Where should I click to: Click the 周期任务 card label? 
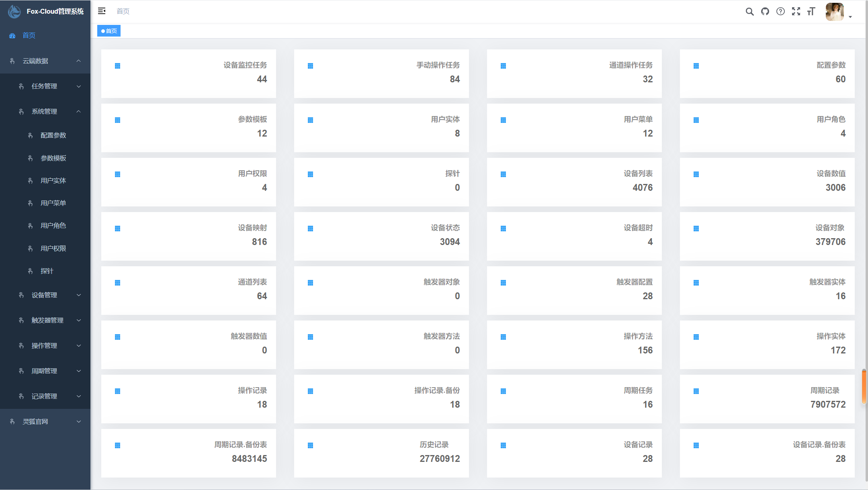click(638, 390)
